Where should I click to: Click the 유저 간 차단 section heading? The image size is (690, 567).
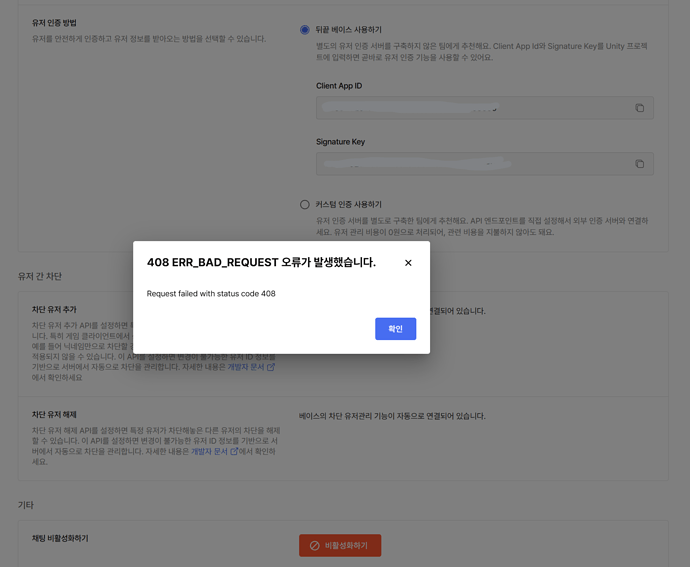40,276
